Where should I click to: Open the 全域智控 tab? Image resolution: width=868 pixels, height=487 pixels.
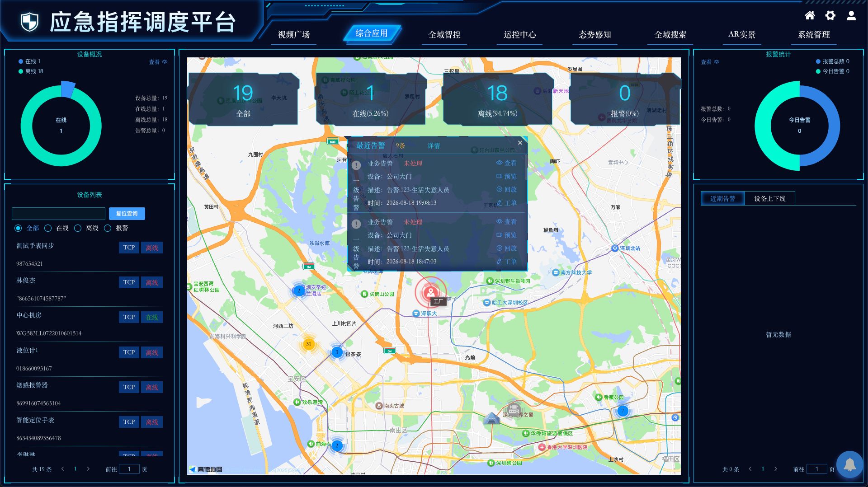444,35
